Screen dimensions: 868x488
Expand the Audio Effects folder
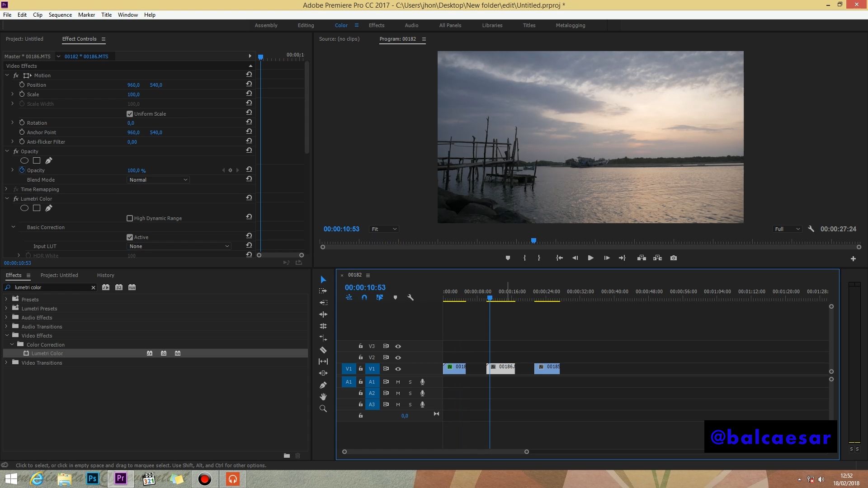pyautogui.click(x=6, y=317)
